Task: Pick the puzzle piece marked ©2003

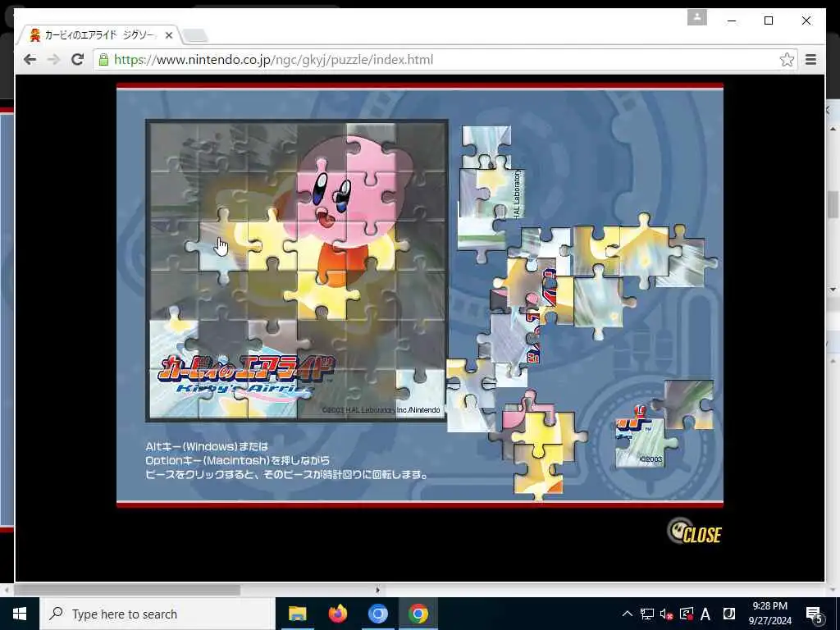Action: point(643,440)
